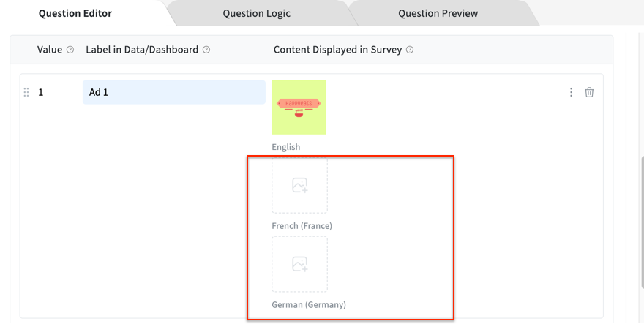This screenshot has height=324, width=644.
Task: Click the Ad 1 label input field
Action: coord(173,92)
